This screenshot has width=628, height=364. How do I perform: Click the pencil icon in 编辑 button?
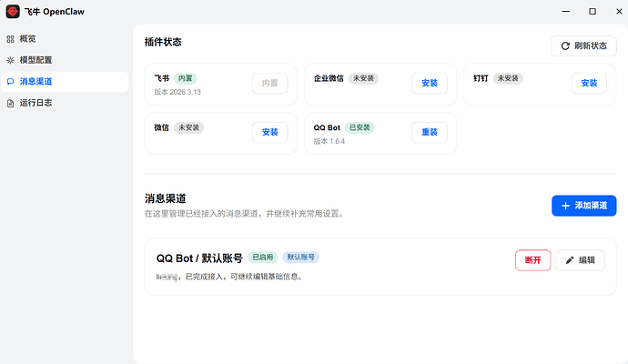click(x=570, y=260)
